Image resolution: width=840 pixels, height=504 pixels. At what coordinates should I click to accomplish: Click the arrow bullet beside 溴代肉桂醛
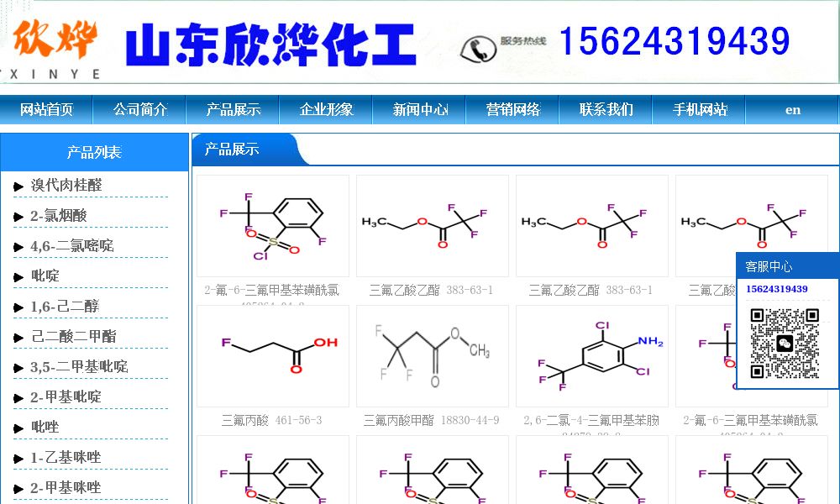point(18,186)
